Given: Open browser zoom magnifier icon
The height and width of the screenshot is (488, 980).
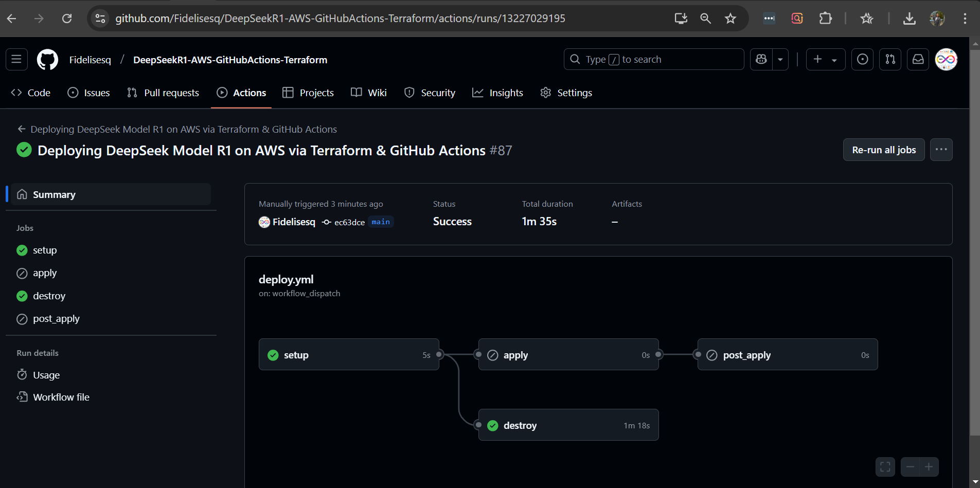Looking at the screenshot, I should pyautogui.click(x=705, y=19).
